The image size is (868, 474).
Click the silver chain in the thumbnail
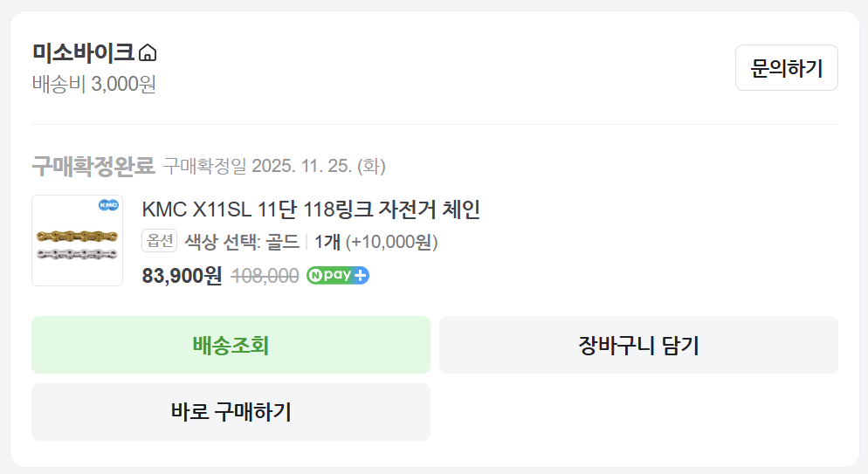[x=77, y=253]
